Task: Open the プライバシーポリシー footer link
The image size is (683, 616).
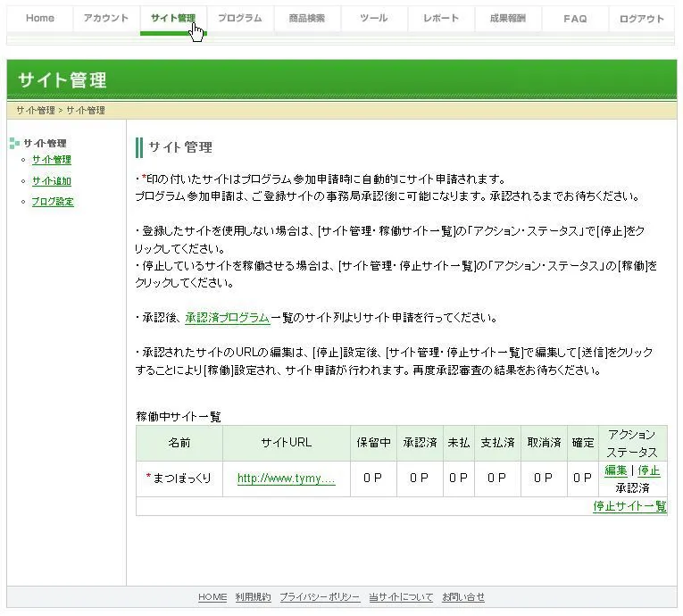Action: pos(320,597)
